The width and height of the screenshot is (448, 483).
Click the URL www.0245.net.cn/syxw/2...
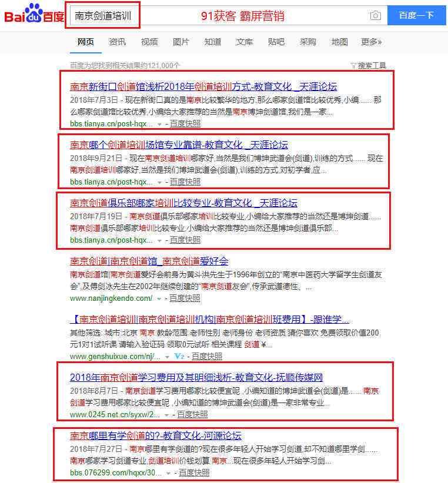click(115, 415)
